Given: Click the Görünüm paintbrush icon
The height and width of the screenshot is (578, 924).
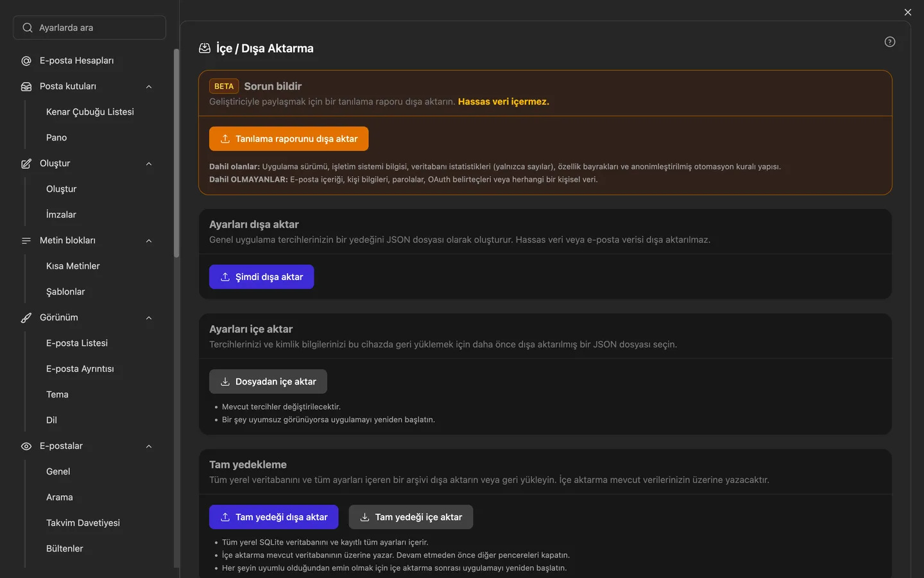Looking at the screenshot, I should tap(26, 318).
